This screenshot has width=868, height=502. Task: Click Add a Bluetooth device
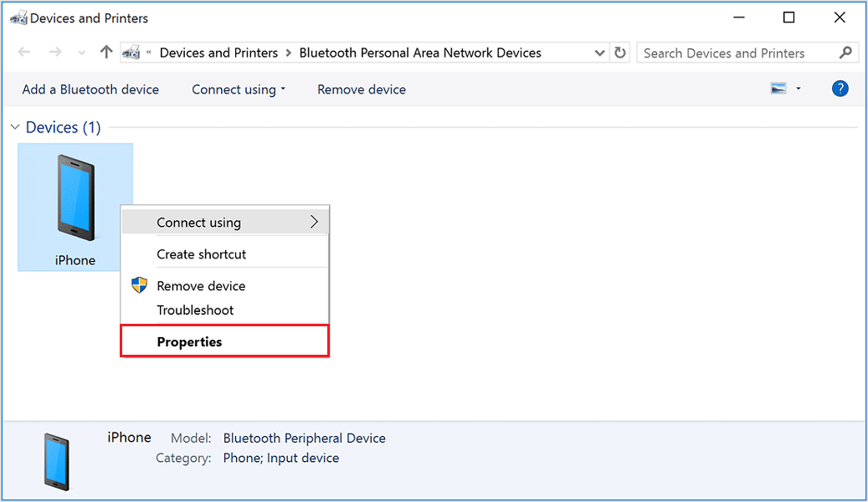[90, 90]
